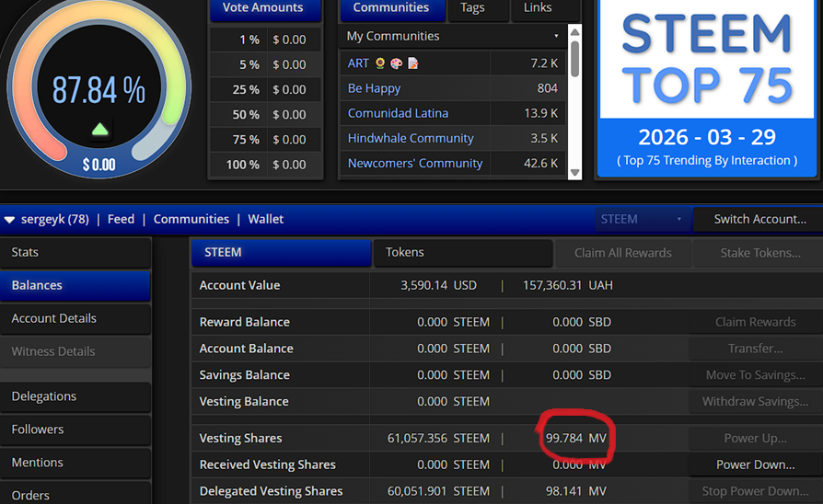Click the Claim Rewards button
This screenshot has height=504, width=823.
tap(755, 322)
